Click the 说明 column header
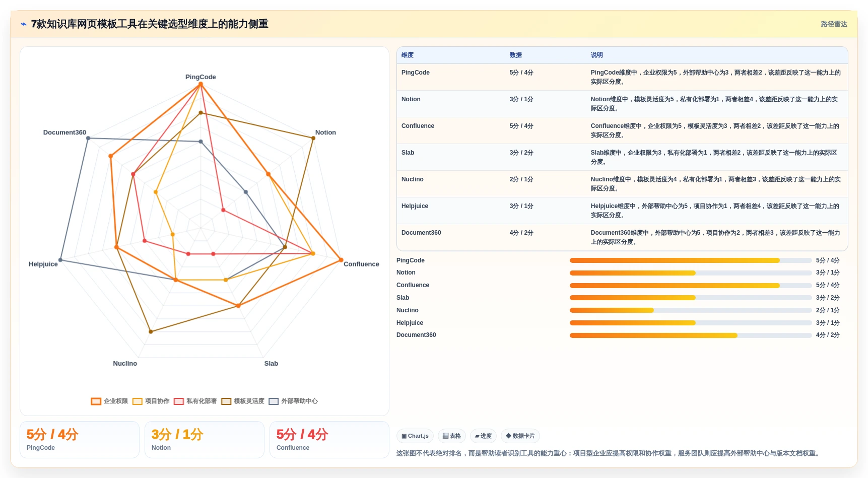 (x=596, y=55)
